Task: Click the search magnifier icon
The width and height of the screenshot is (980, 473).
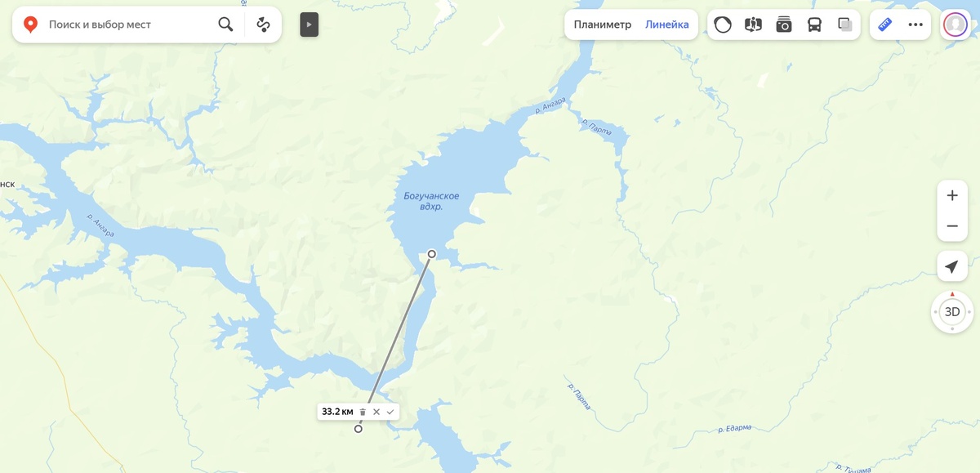Action: pyautogui.click(x=225, y=25)
